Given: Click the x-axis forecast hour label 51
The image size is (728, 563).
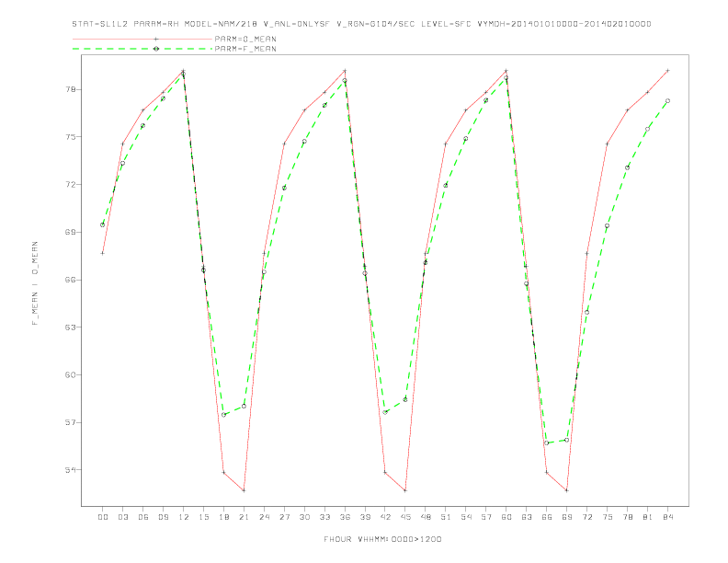Looking at the screenshot, I should 446,517.
